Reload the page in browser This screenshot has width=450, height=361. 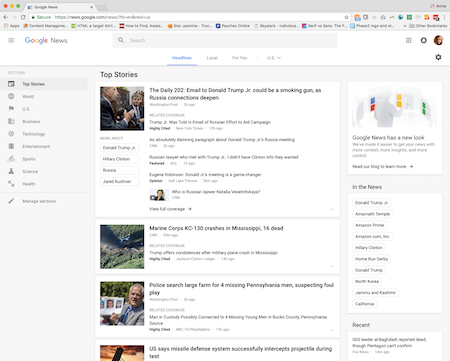[x=23, y=17]
